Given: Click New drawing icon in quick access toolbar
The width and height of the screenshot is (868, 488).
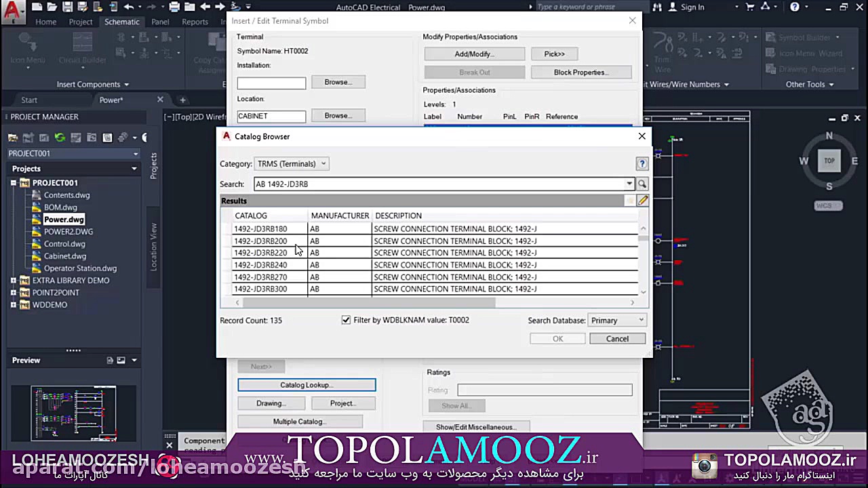Looking at the screenshot, I should click(37, 7).
